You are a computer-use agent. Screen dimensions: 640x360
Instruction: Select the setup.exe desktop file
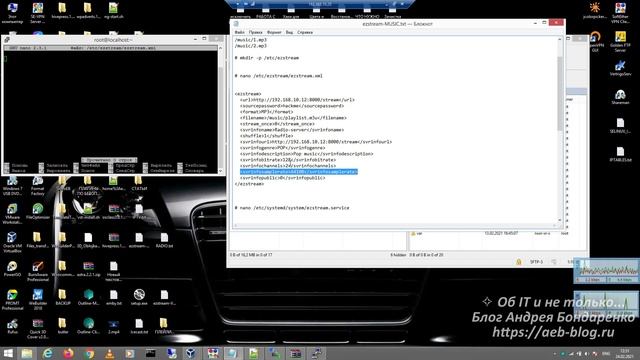click(x=139, y=297)
